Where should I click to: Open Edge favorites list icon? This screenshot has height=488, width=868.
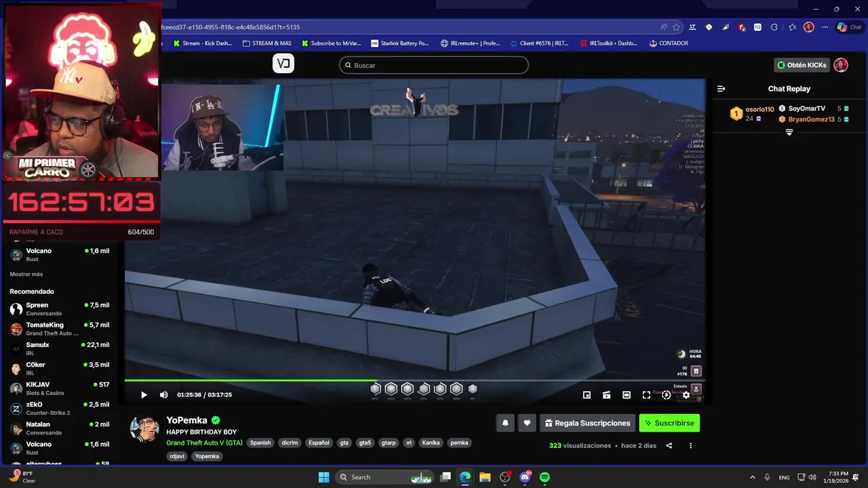pyautogui.click(x=792, y=27)
